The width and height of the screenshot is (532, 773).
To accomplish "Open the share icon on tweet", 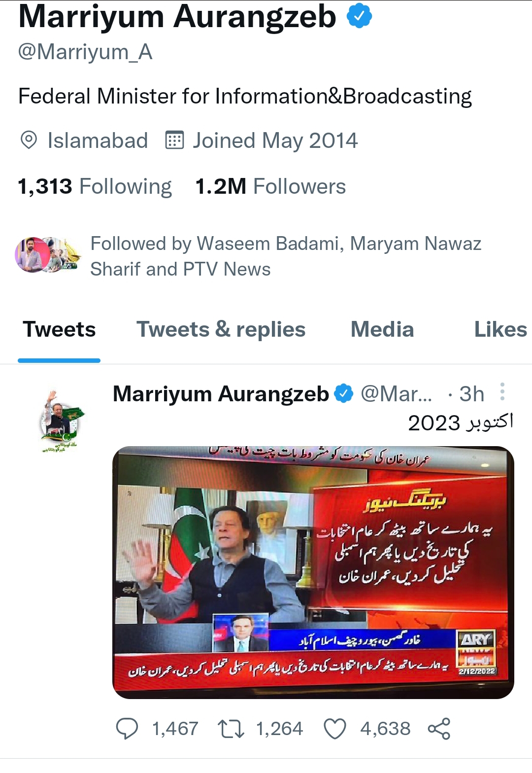I will 439,729.
